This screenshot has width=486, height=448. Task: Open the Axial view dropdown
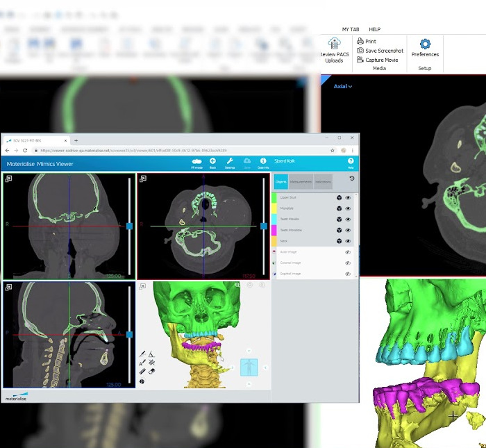[x=343, y=87]
